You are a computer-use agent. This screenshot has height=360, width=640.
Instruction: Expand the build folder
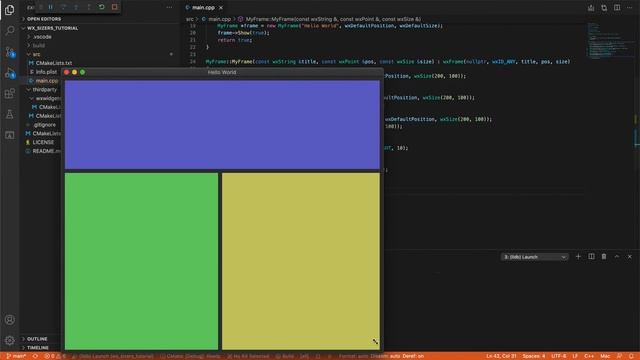[x=39, y=45]
